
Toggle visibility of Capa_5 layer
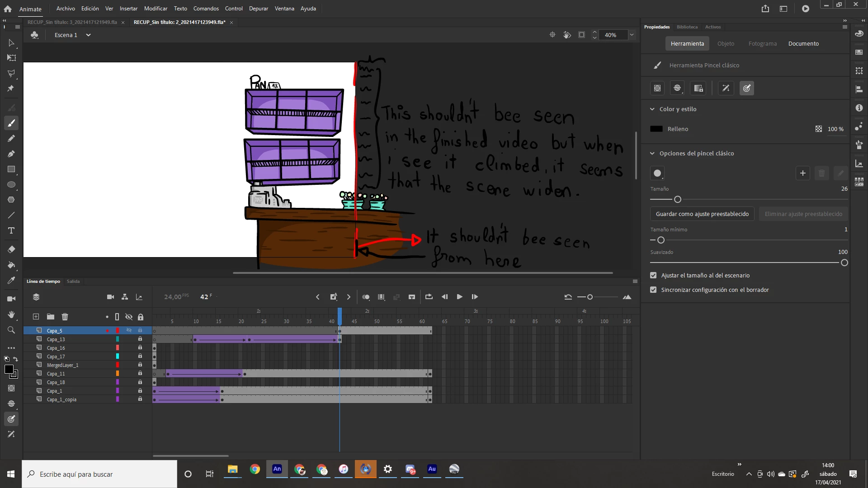(x=129, y=330)
